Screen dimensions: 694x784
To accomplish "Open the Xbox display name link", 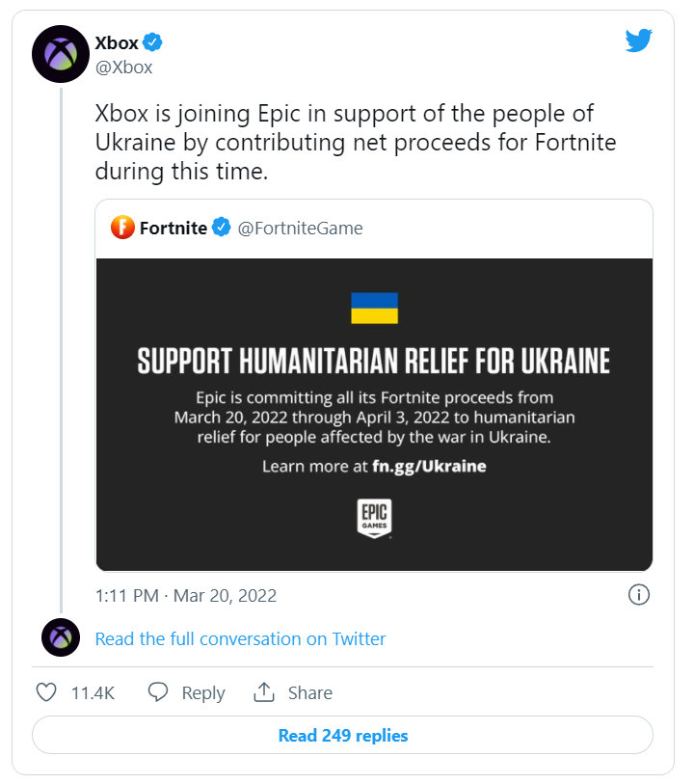I will click(117, 42).
